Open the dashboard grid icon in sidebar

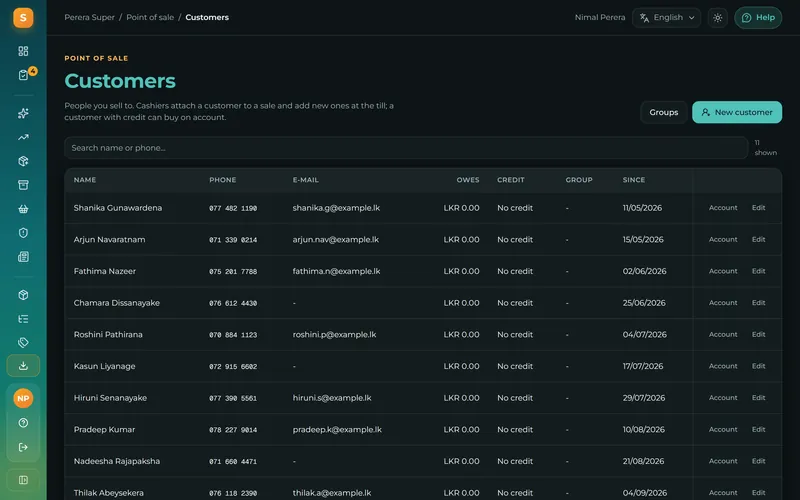point(23,51)
